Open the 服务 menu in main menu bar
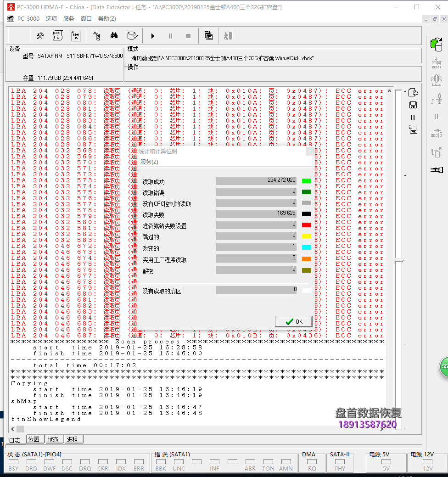448x477 pixels. pyautogui.click(x=69, y=19)
